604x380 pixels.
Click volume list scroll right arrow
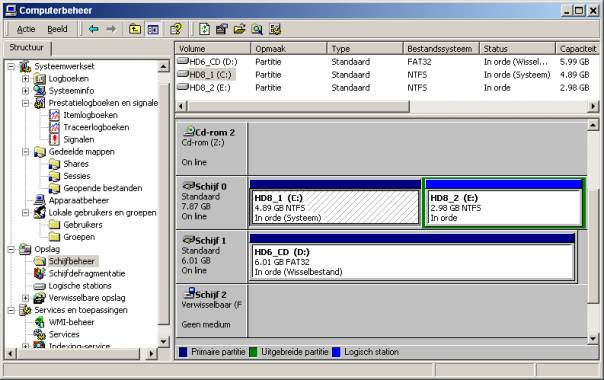click(594, 106)
